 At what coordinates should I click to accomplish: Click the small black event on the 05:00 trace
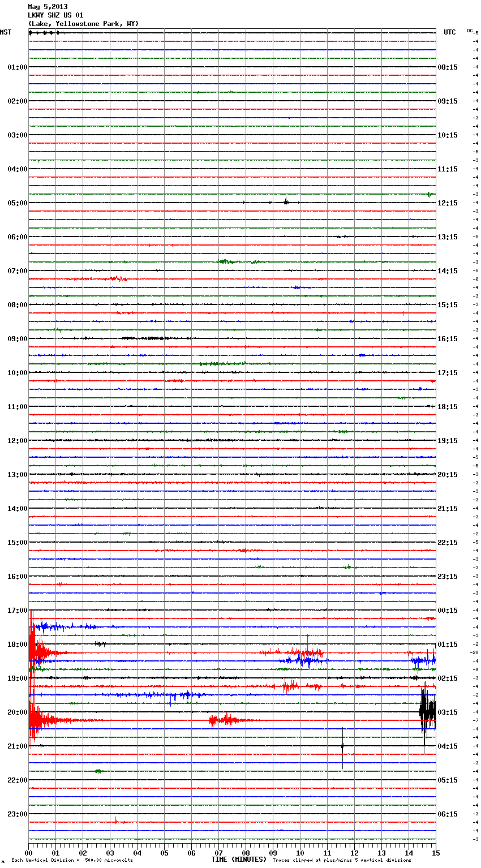tap(286, 201)
